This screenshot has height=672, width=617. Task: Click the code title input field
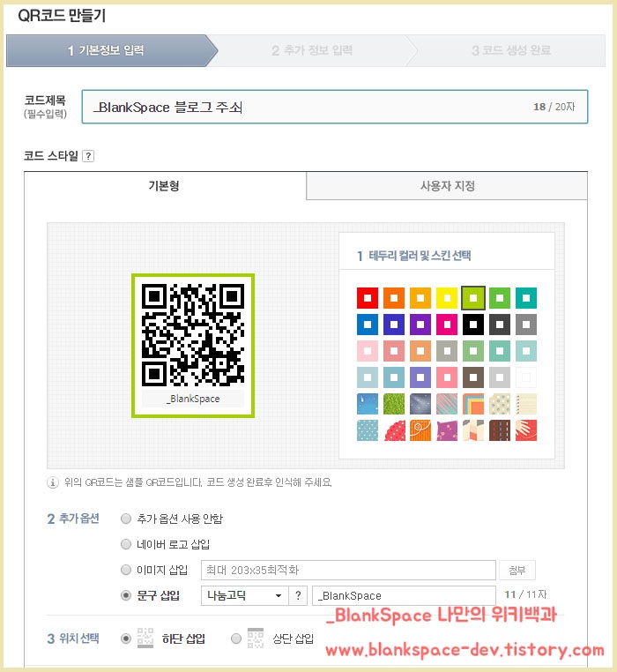(x=335, y=107)
